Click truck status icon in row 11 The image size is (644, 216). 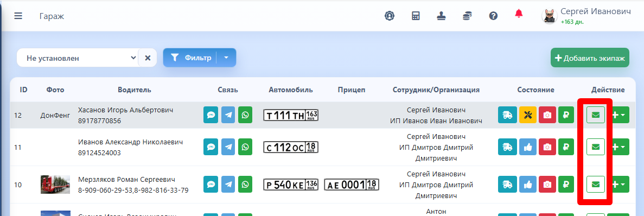507,147
